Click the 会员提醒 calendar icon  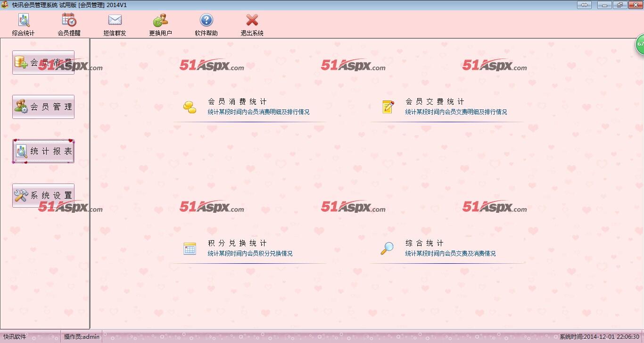pos(69,20)
